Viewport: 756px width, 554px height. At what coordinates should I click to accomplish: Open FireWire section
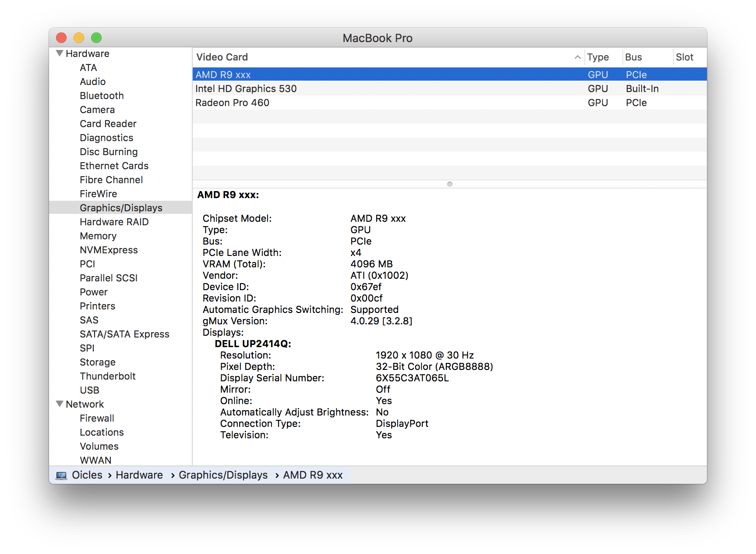[98, 194]
